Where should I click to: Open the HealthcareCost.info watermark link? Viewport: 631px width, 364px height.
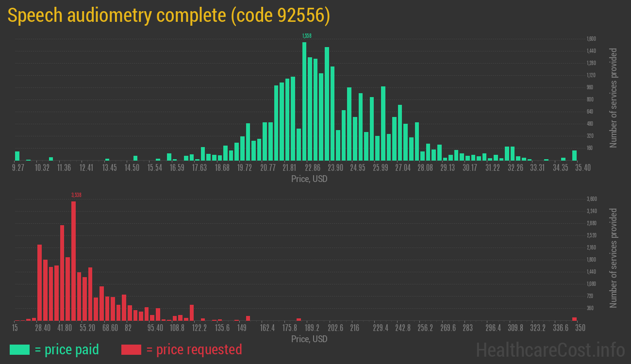point(550,349)
